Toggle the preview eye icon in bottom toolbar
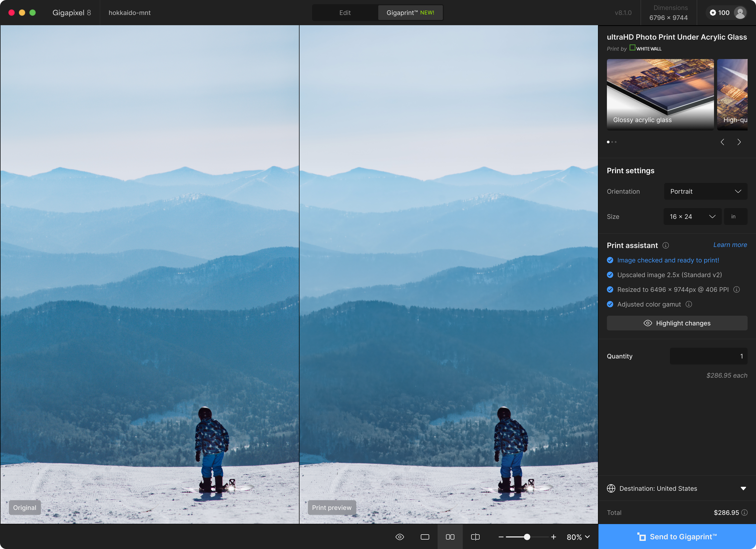Screen dimensions: 756x549 [400, 537]
